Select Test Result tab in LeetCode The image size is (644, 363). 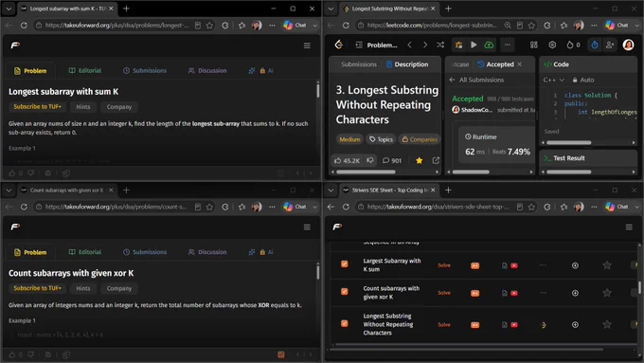click(564, 158)
